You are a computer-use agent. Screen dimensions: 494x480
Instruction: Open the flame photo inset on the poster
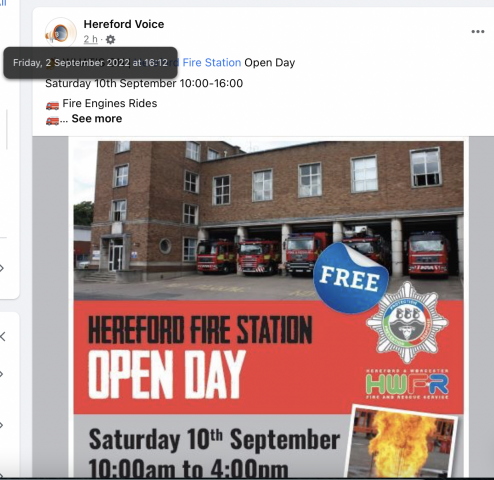402,442
